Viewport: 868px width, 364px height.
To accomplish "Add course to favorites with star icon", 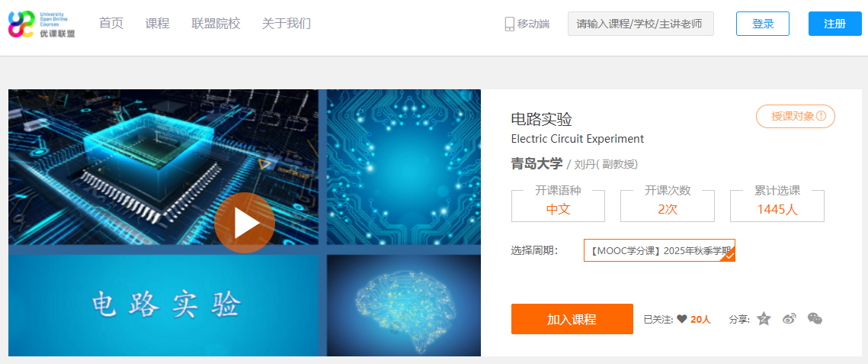I will click(764, 318).
